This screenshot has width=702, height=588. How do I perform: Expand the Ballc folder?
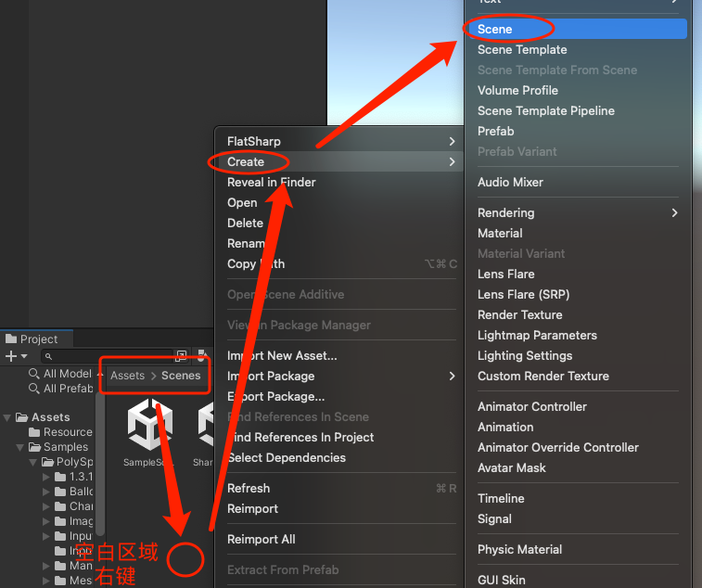click(45, 492)
